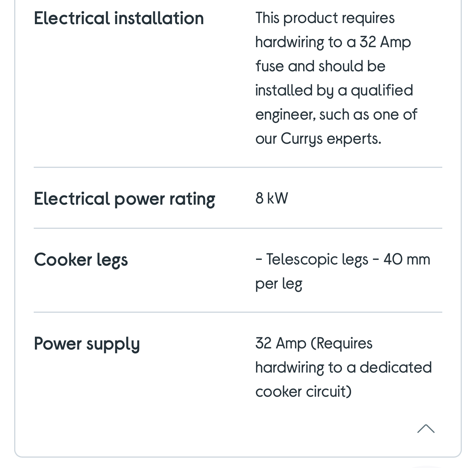
Task: Click 'installed by a qualified' text line
Action: click(x=334, y=90)
